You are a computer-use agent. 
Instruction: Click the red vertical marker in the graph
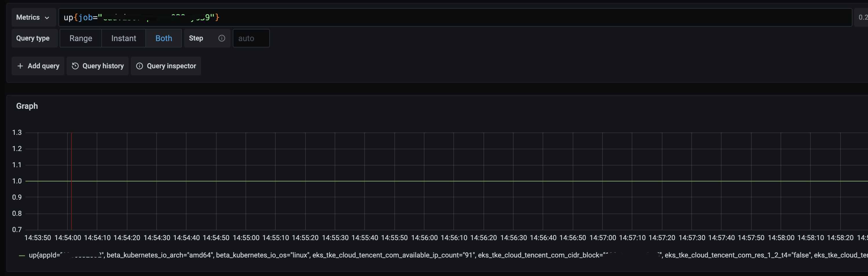click(72, 181)
